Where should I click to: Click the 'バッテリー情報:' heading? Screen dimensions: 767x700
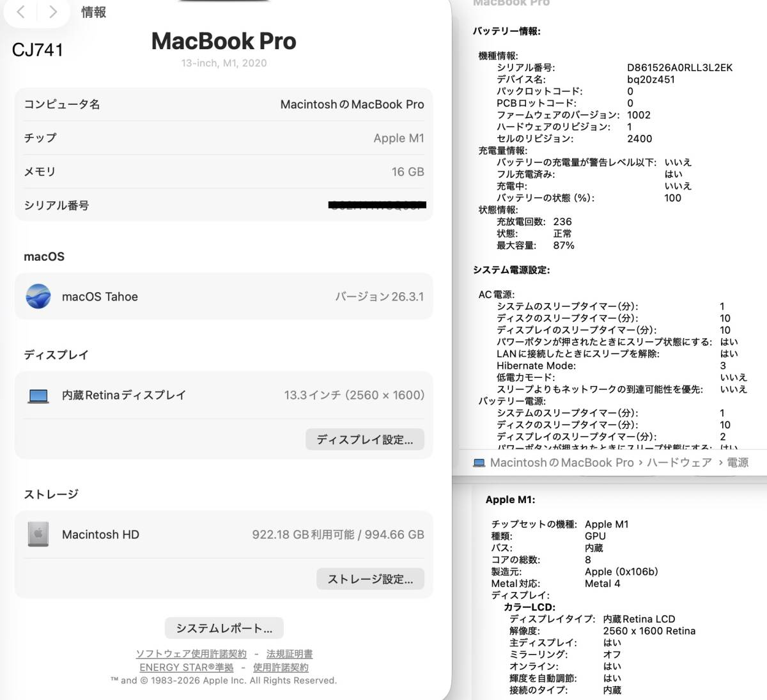click(507, 31)
